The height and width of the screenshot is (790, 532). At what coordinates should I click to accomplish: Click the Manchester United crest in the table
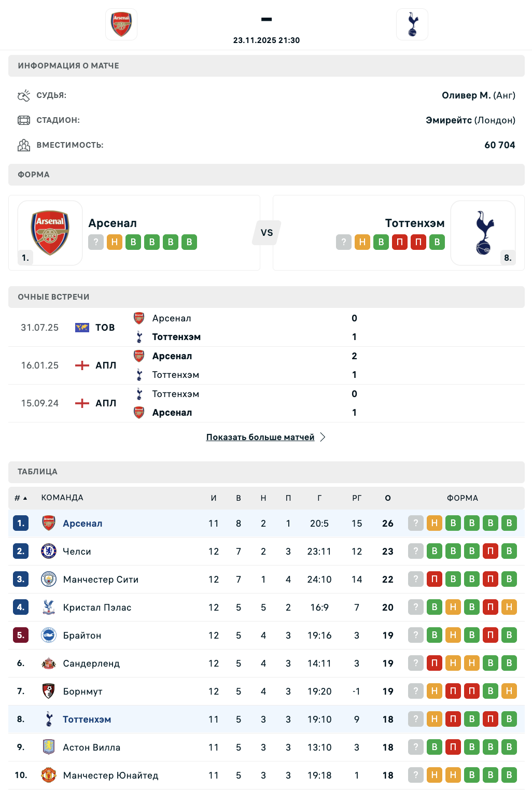pyautogui.click(x=49, y=775)
